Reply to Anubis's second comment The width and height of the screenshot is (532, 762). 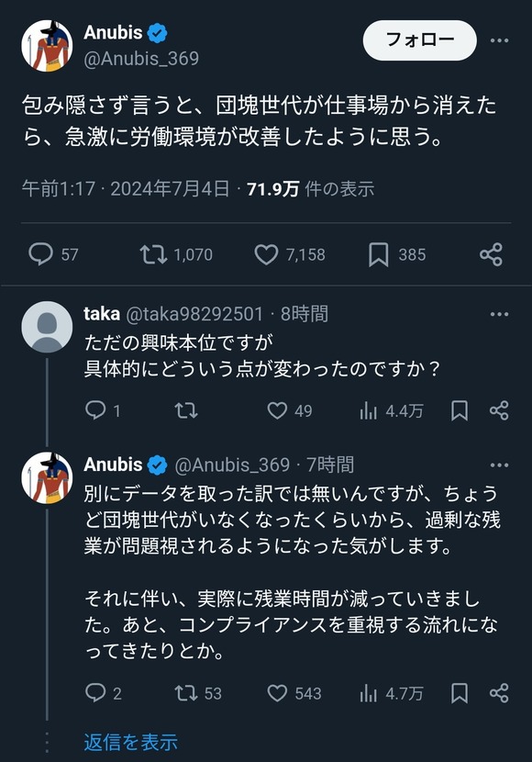tap(97, 693)
